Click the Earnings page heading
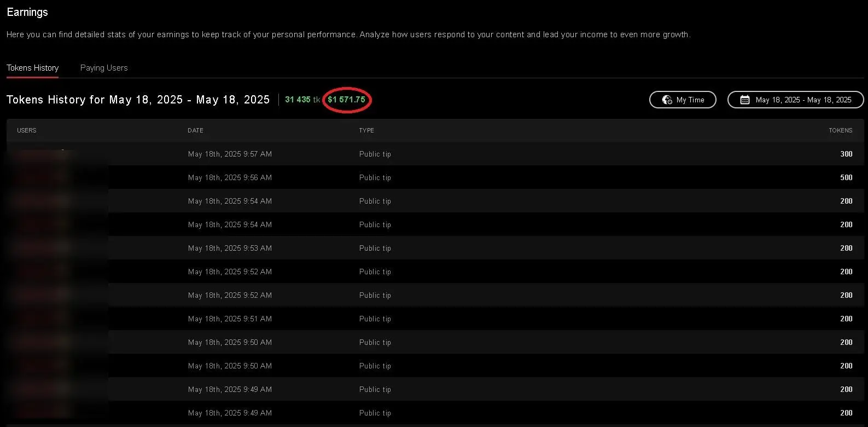This screenshot has width=868, height=427. point(27,12)
